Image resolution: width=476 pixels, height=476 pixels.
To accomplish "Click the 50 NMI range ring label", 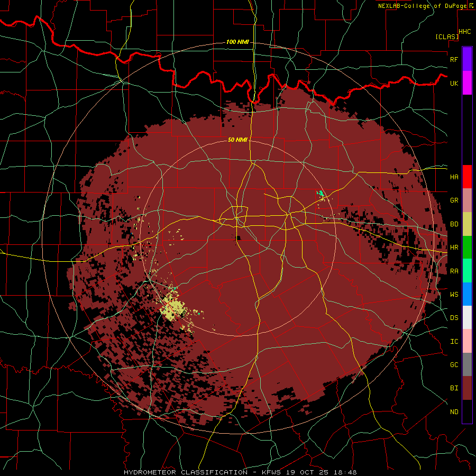I will [237, 140].
